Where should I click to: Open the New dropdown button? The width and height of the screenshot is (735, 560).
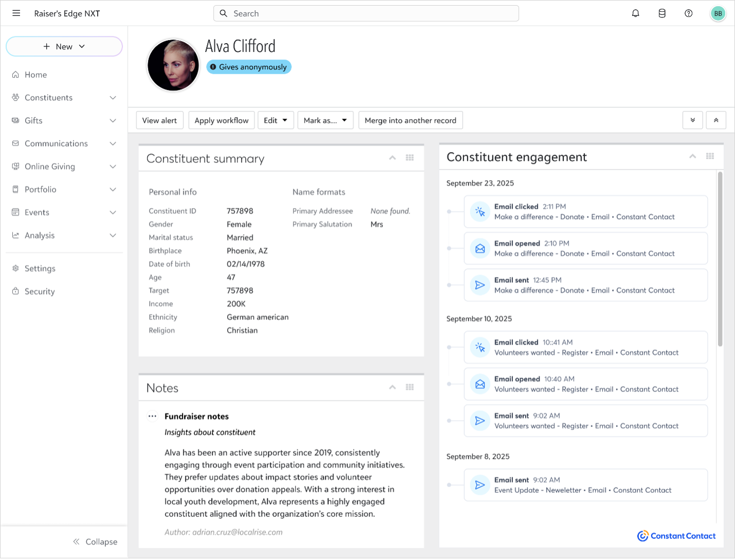tap(64, 46)
